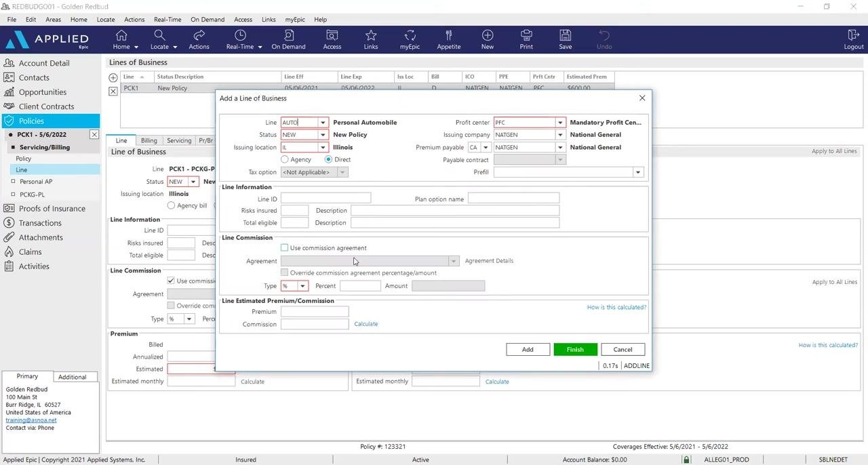The width and height of the screenshot is (868, 465).
Task: Click the Cancel button in dialog
Action: pos(623,350)
